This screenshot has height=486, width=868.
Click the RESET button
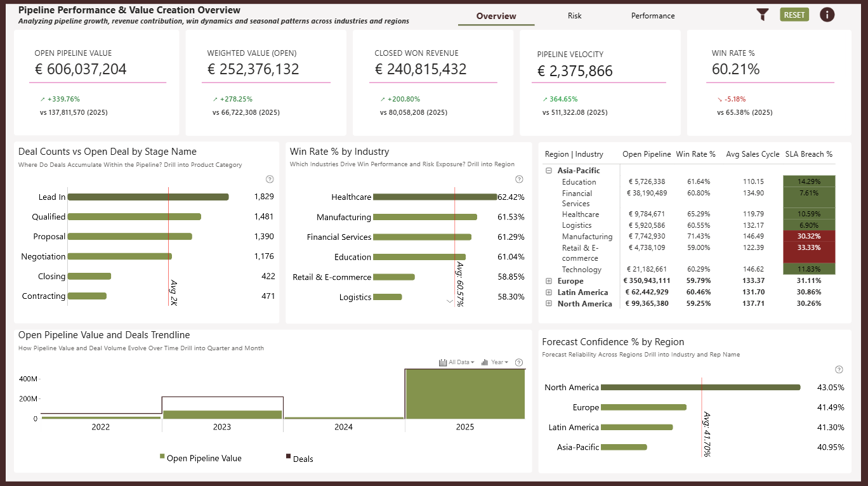tap(794, 15)
